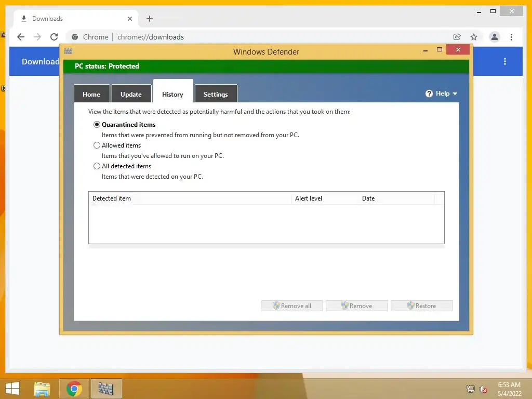Click the muted volume tray icon

tap(483, 389)
